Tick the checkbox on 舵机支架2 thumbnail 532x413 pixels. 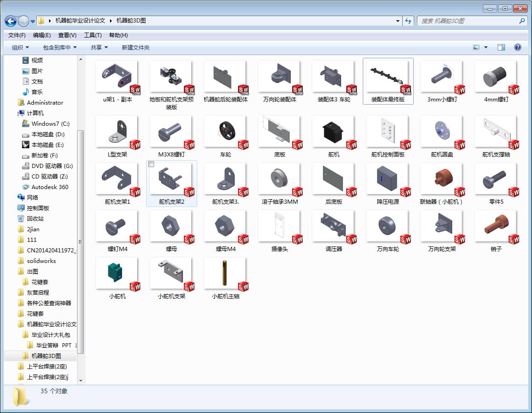[151, 164]
